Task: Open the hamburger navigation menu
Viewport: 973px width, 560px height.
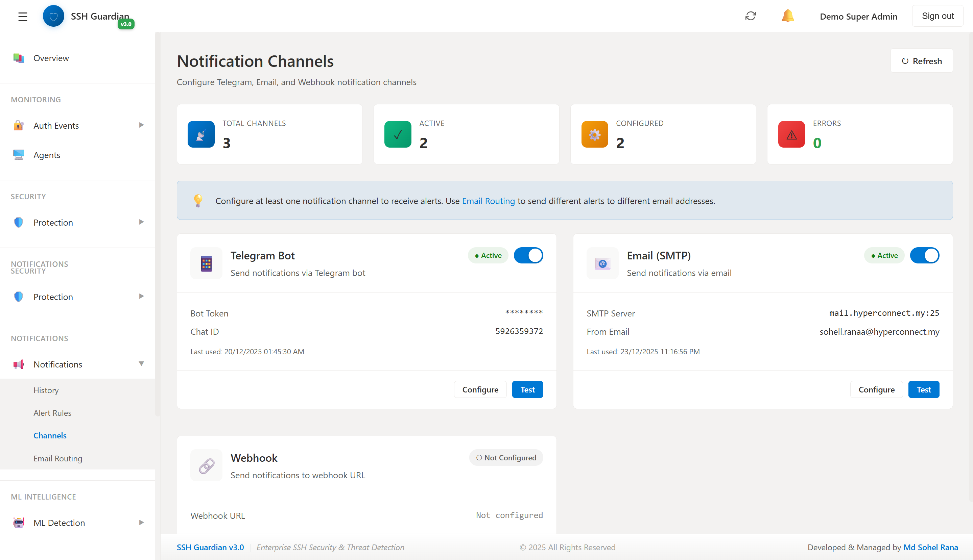Action: point(23,16)
